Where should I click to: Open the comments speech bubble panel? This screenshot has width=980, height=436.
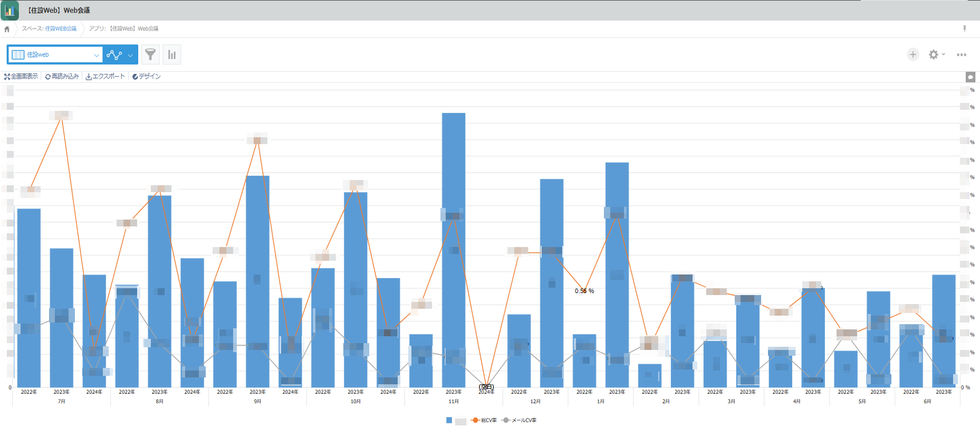(970, 77)
